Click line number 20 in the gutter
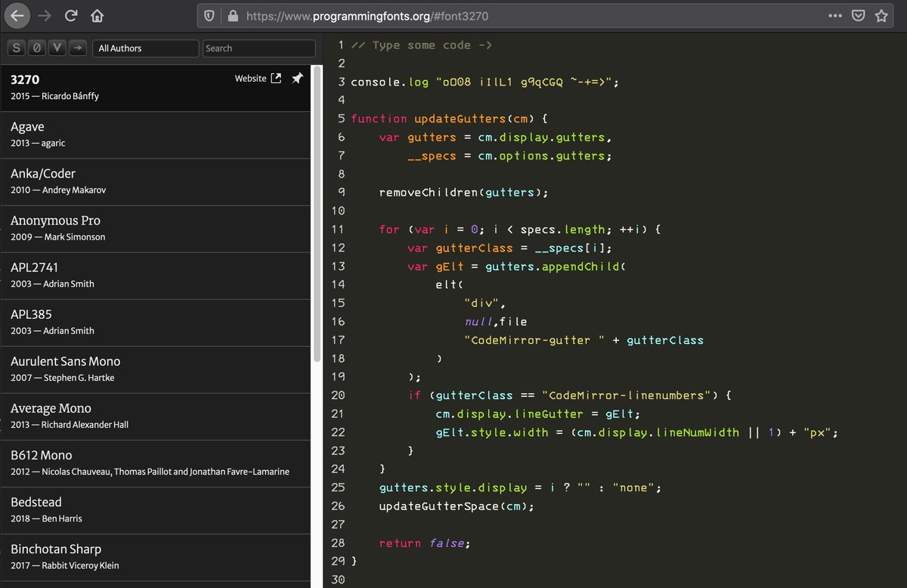 pos(338,395)
